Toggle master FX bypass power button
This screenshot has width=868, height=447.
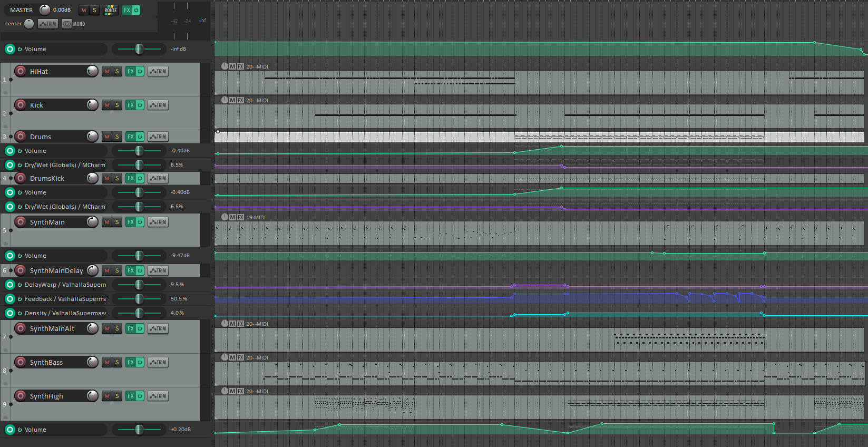(x=136, y=10)
